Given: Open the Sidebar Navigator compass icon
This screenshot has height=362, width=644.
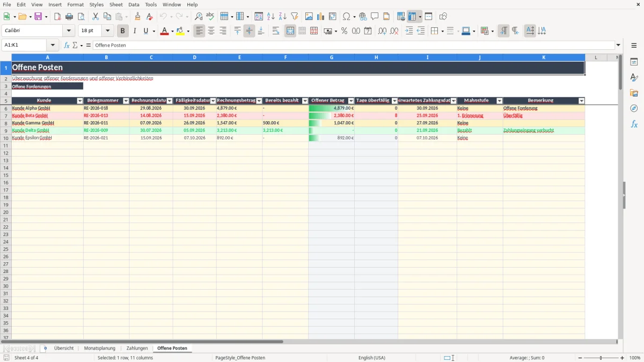Looking at the screenshot, I should pos(634,108).
